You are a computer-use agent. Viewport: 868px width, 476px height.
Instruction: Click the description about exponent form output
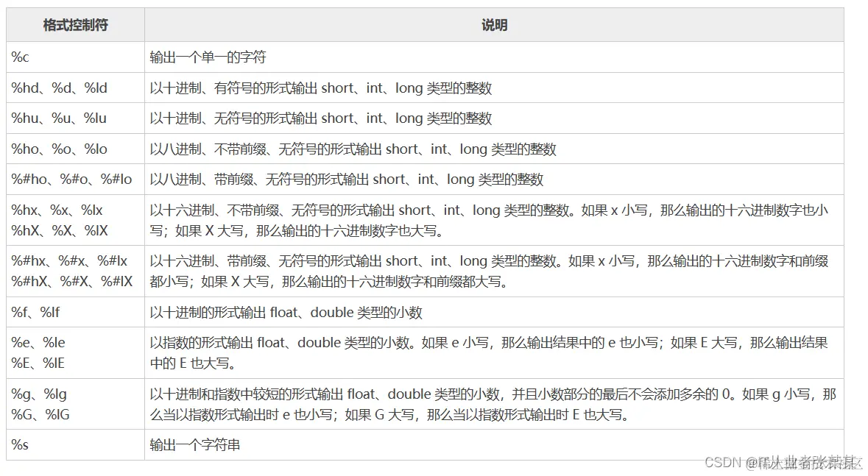(x=442, y=351)
